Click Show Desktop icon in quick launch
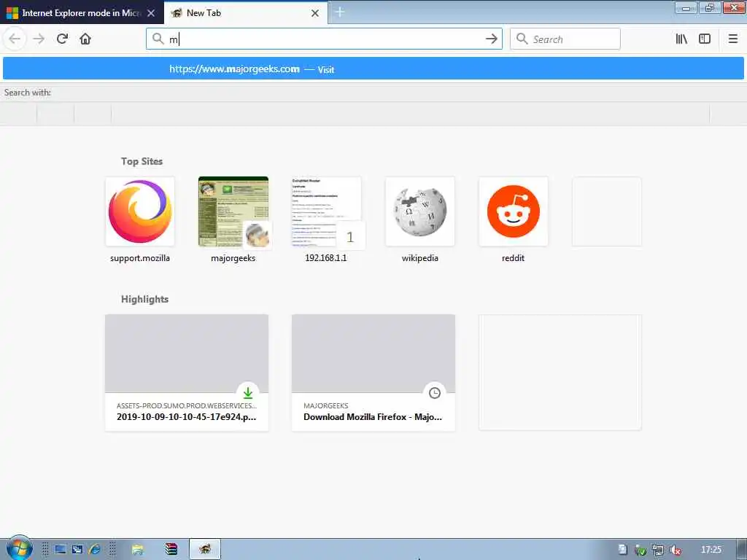The width and height of the screenshot is (747, 560). click(x=60, y=550)
